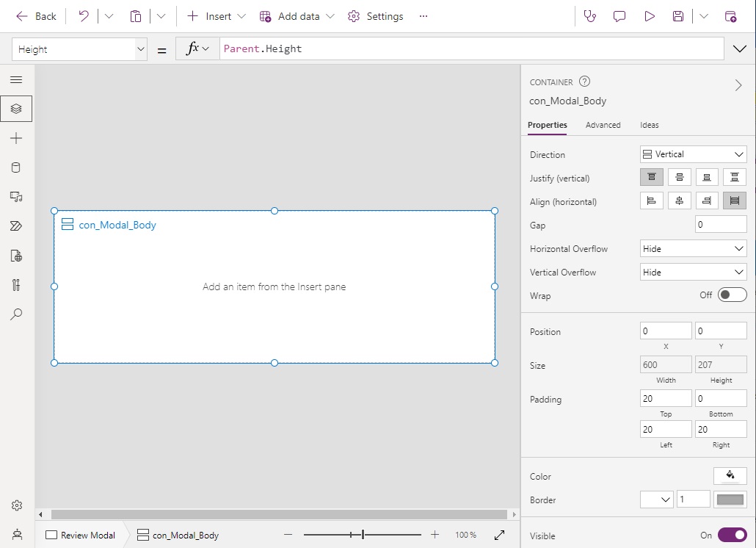Select top Justify (vertical) alignment
Image resolution: width=756 pixels, height=548 pixels.
coord(651,176)
